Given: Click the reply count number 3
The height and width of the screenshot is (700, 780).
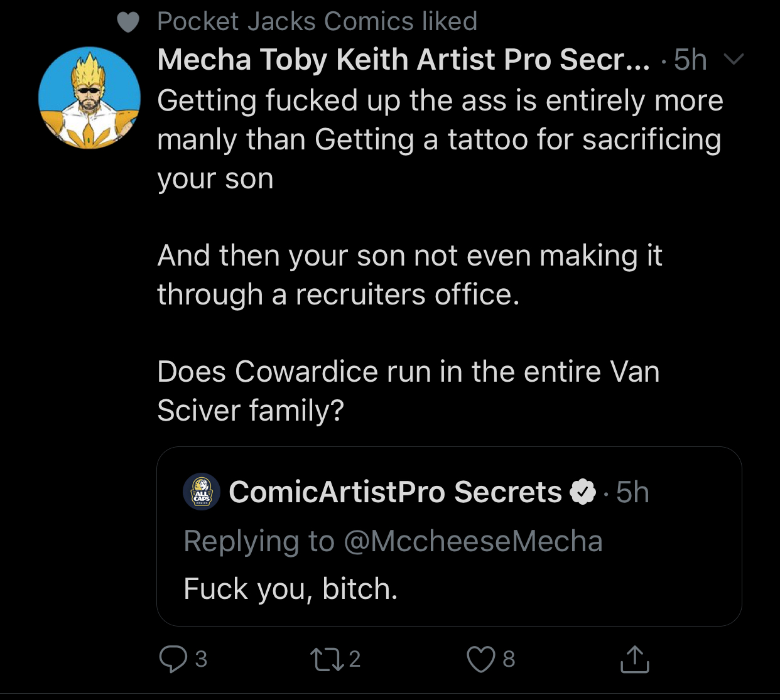Looking at the screenshot, I should pyautogui.click(x=201, y=659).
